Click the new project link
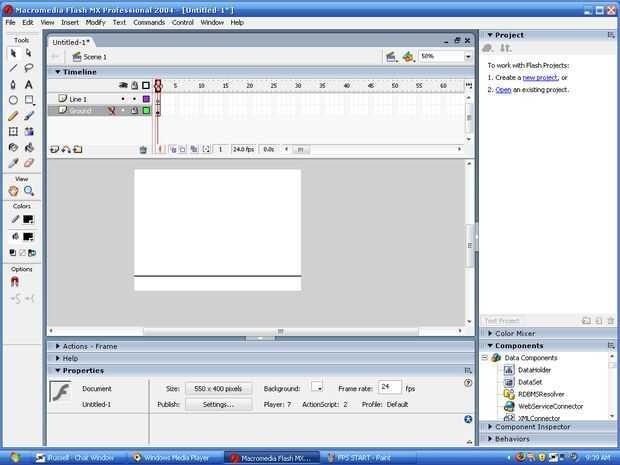 [540, 78]
